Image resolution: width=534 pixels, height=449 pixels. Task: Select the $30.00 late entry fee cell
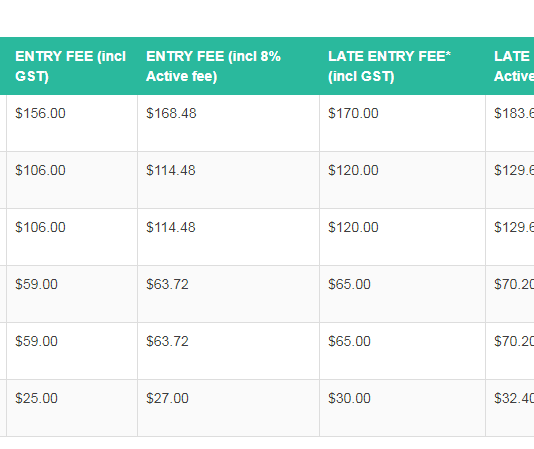(x=403, y=408)
